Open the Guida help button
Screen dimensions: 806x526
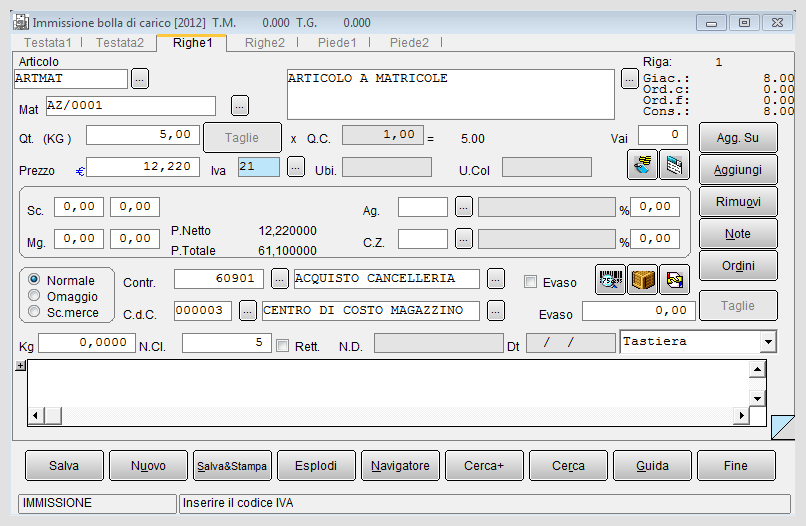tap(652, 466)
